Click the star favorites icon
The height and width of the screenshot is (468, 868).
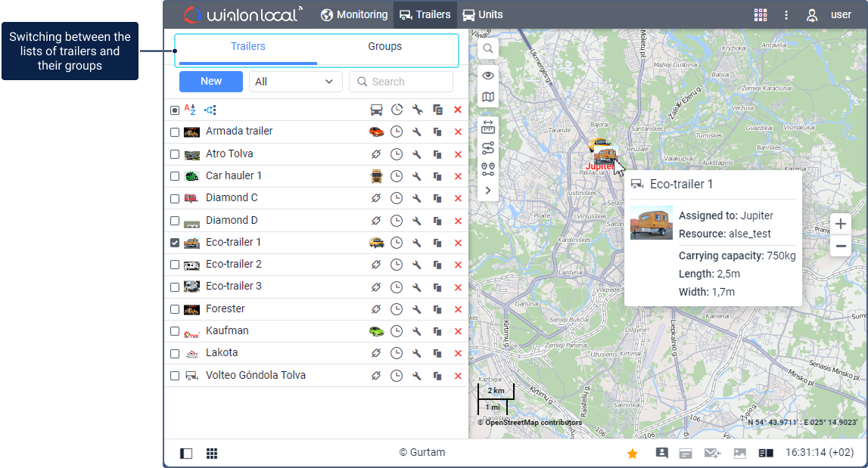click(x=632, y=454)
